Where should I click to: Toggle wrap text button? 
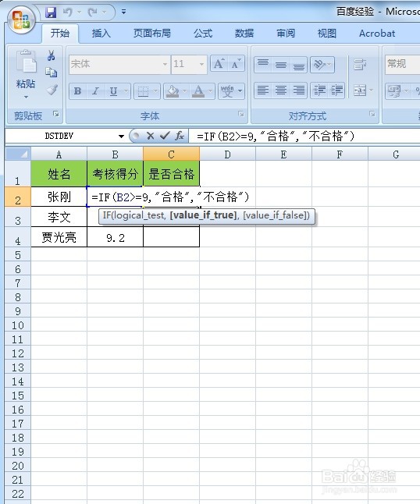tap(360, 64)
